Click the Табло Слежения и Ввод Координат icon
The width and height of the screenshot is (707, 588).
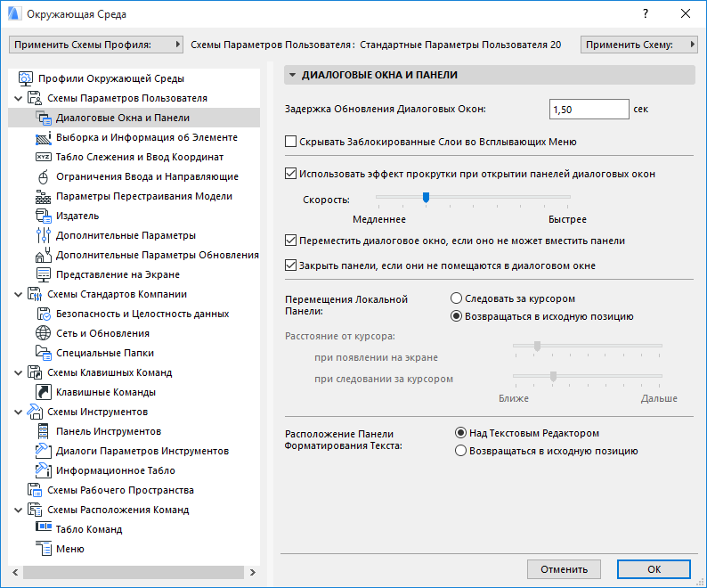44,157
